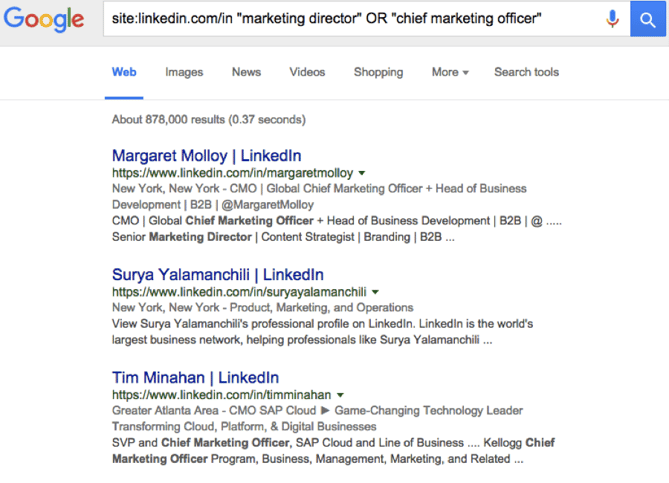Image resolution: width=669 pixels, height=483 pixels.
Task: Select the Web tab
Action: (x=124, y=72)
